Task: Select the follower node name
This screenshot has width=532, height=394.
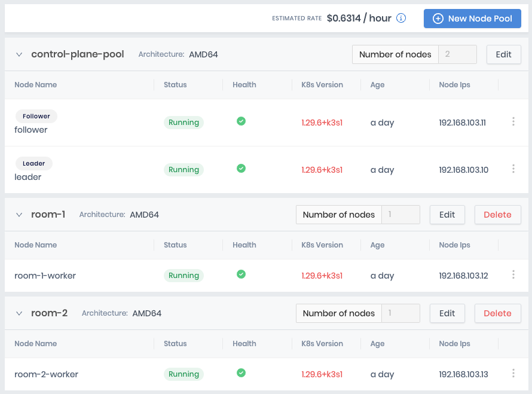Action: [x=31, y=130]
